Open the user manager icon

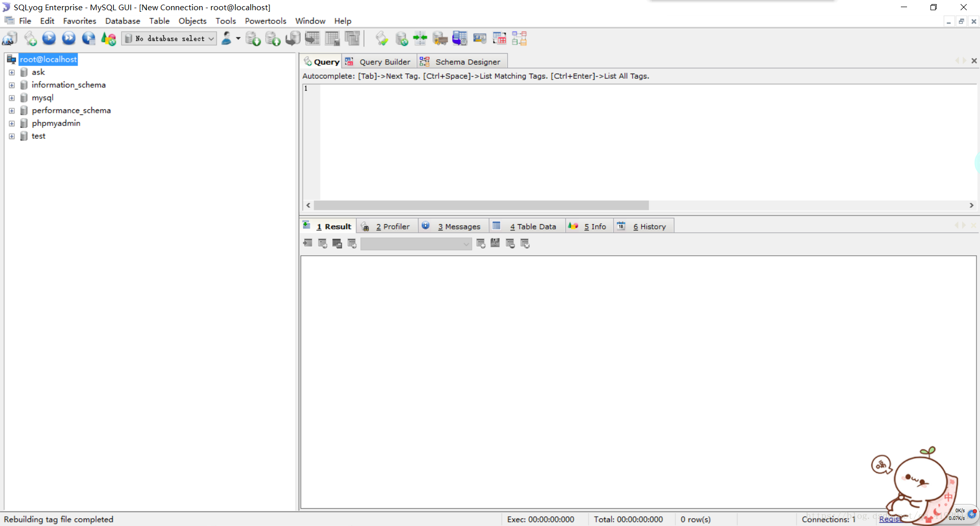227,38
